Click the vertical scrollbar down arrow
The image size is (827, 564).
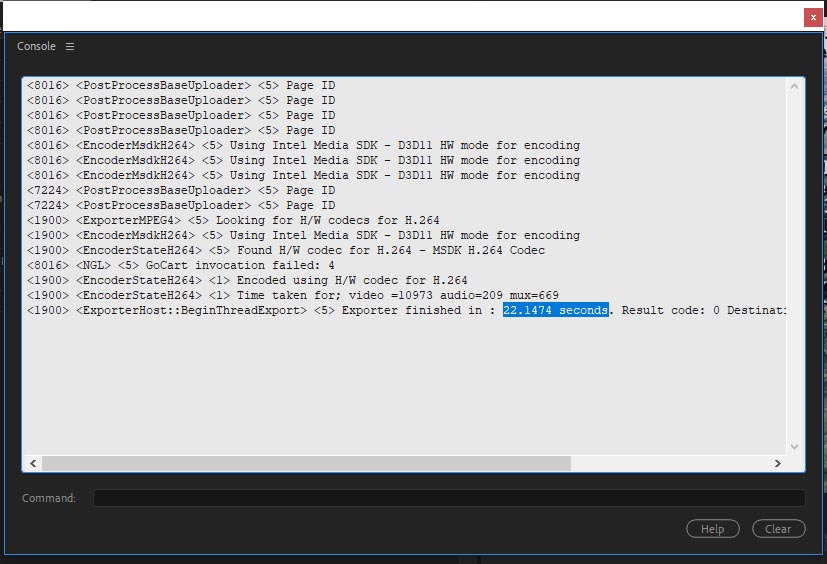(x=795, y=447)
